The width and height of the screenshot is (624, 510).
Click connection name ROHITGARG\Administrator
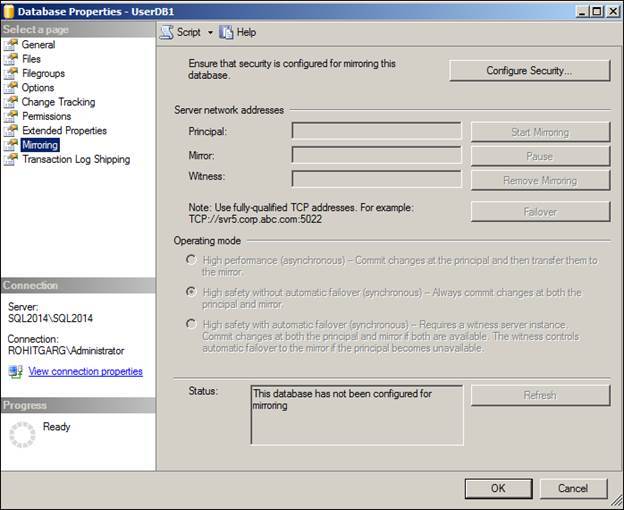[x=66, y=351]
